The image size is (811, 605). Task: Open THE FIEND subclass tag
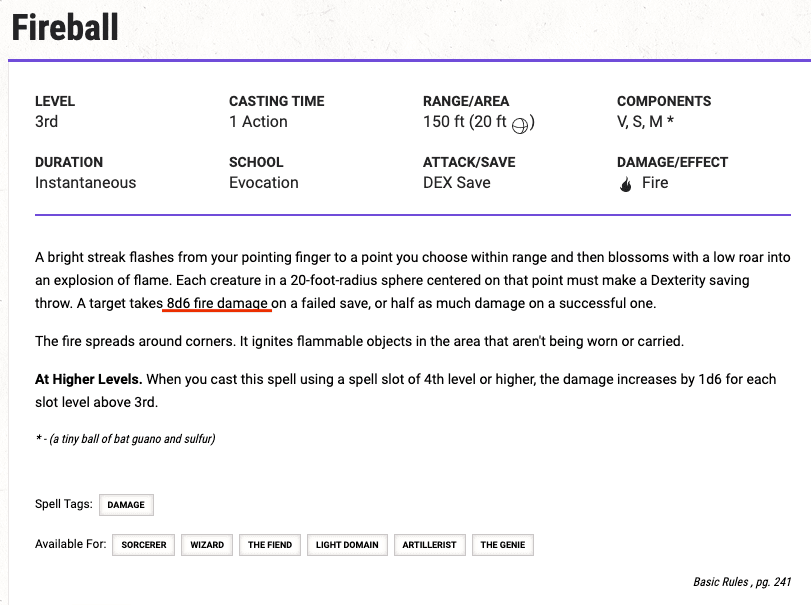point(270,545)
